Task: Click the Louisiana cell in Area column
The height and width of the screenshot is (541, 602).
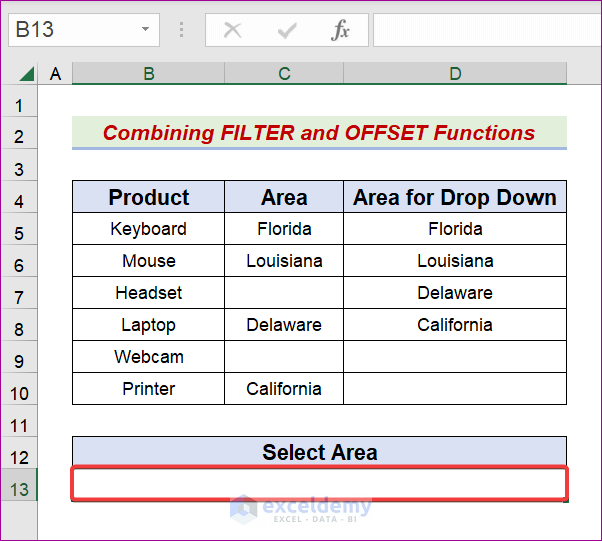Action: (x=284, y=261)
